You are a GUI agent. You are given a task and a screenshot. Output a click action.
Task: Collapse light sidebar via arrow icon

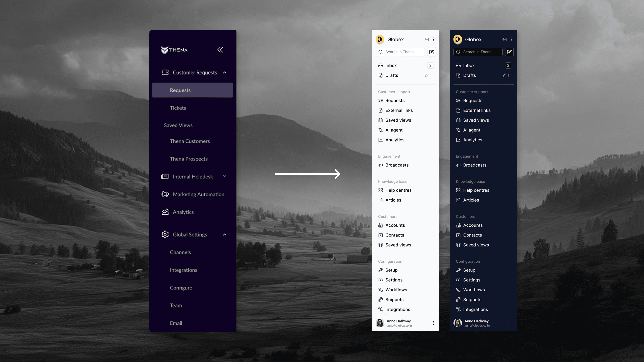pyautogui.click(x=426, y=40)
